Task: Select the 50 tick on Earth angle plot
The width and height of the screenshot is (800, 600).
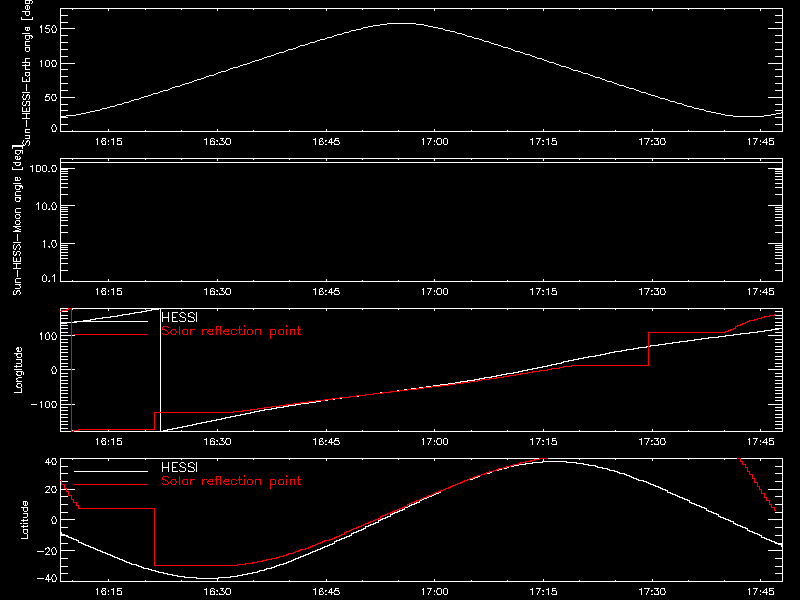Action: 51,97
